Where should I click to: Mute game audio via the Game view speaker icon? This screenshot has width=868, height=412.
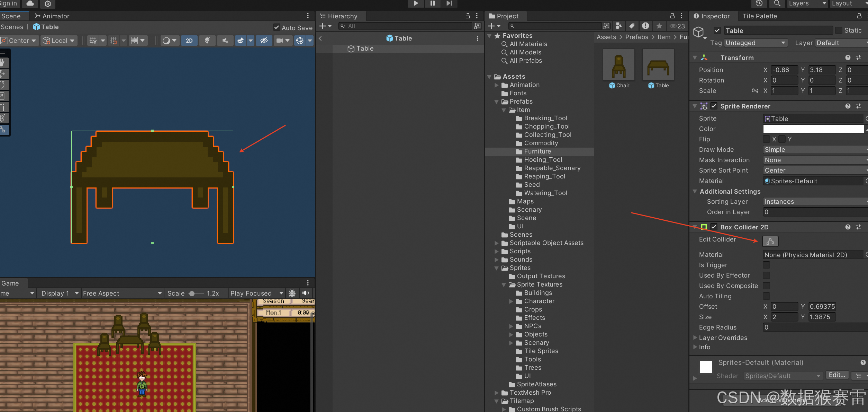click(306, 293)
